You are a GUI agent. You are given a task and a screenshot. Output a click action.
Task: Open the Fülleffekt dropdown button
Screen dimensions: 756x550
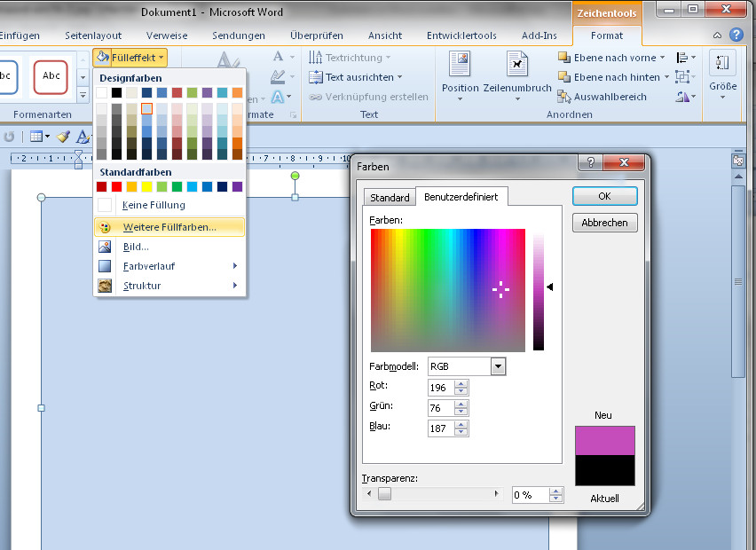pos(130,58)
